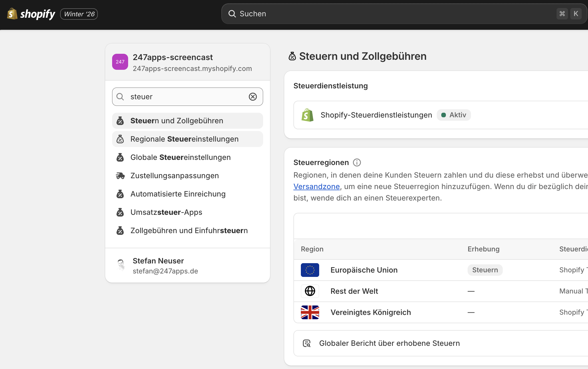Clear the steuer search text
Screen dimensions: 588x369
pyautogui.click(x=253, y=97)
